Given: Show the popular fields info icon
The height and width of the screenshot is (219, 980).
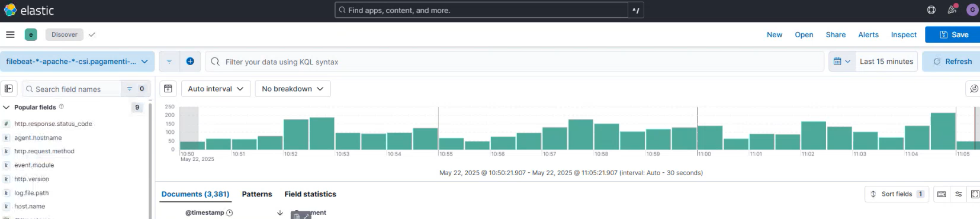Looking at the screenshot, I should [62, 107].
